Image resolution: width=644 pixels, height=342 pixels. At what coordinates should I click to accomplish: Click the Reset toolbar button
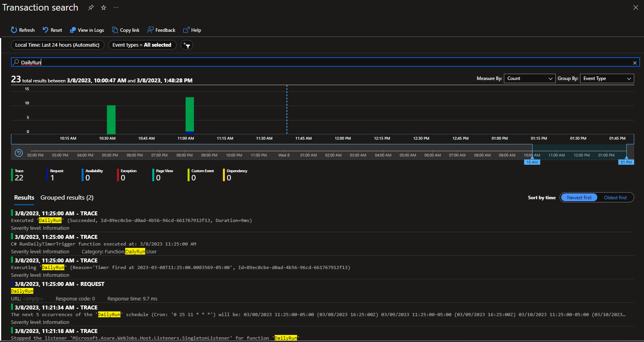52,30
